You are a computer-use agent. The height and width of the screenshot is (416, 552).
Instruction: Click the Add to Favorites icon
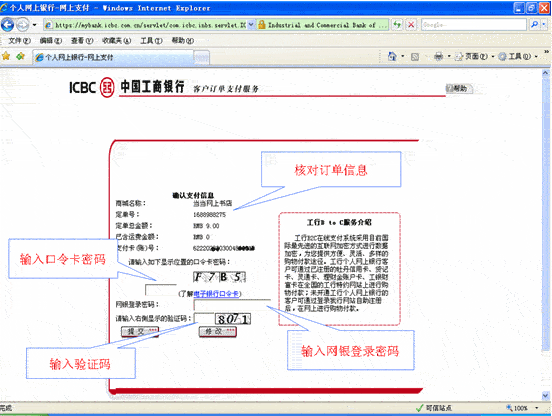coord(20,56)
